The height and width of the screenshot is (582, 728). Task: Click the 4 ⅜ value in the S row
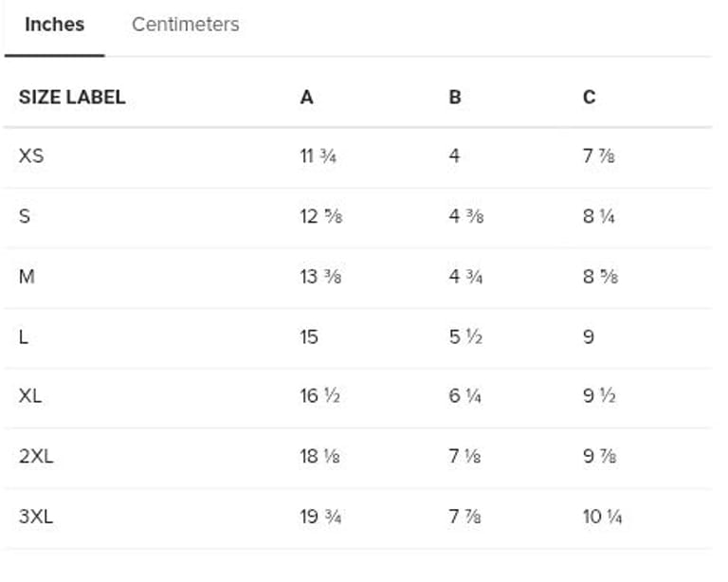tap(464, 216)
